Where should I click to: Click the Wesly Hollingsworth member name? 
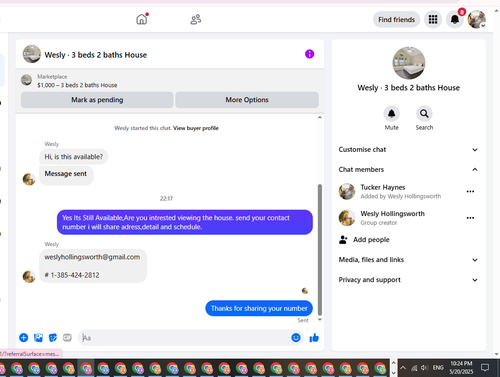pos(392,214)
